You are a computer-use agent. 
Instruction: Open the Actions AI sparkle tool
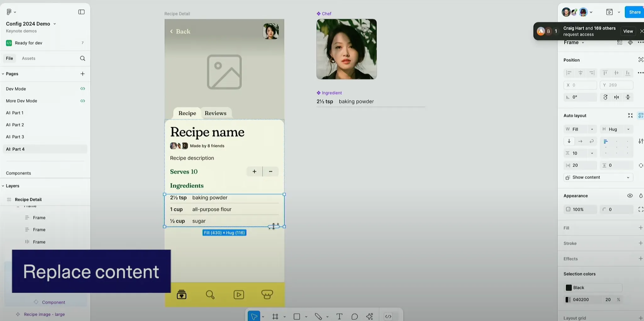tap(369, 316)
